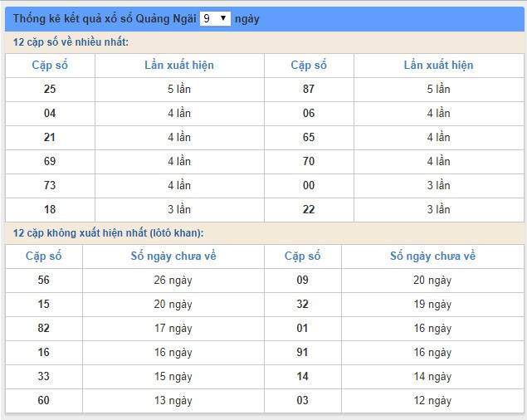
Task: Click number pair 56 in the lôtô khan table
Action: [x=43, y=281]
